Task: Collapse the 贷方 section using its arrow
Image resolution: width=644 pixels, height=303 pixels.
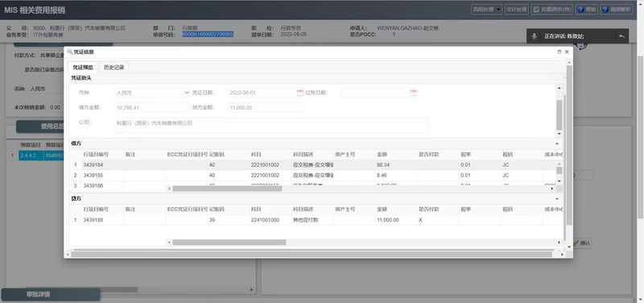Action: pos(557,198)
